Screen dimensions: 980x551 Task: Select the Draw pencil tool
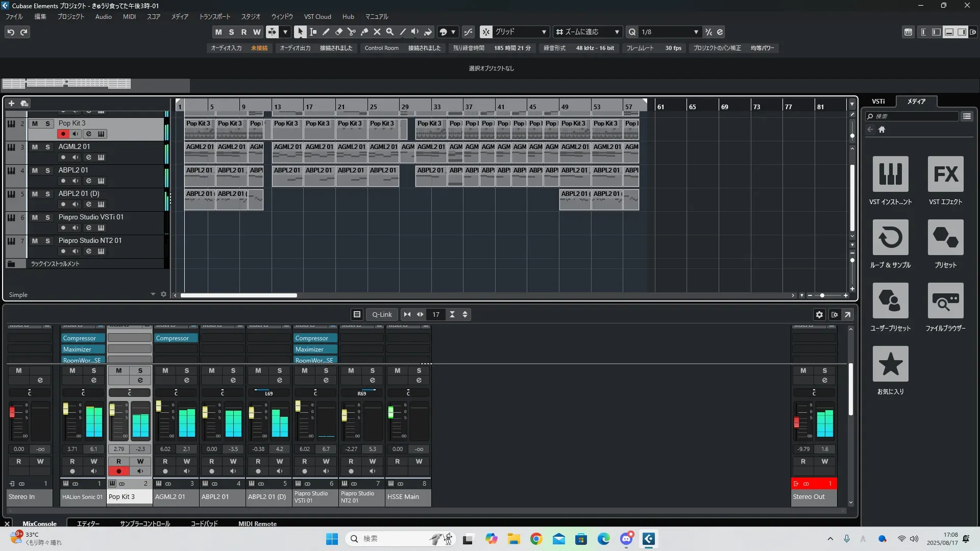[326, 32]
